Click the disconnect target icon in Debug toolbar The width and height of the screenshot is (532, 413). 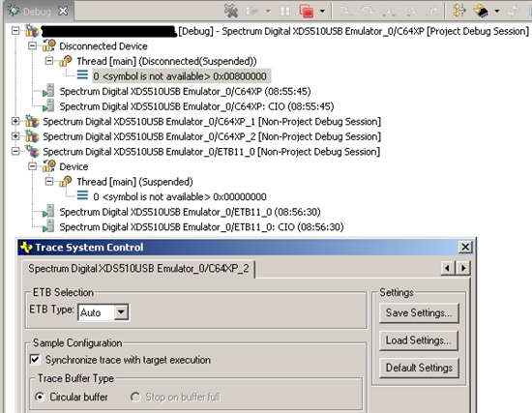pos(231,12)
